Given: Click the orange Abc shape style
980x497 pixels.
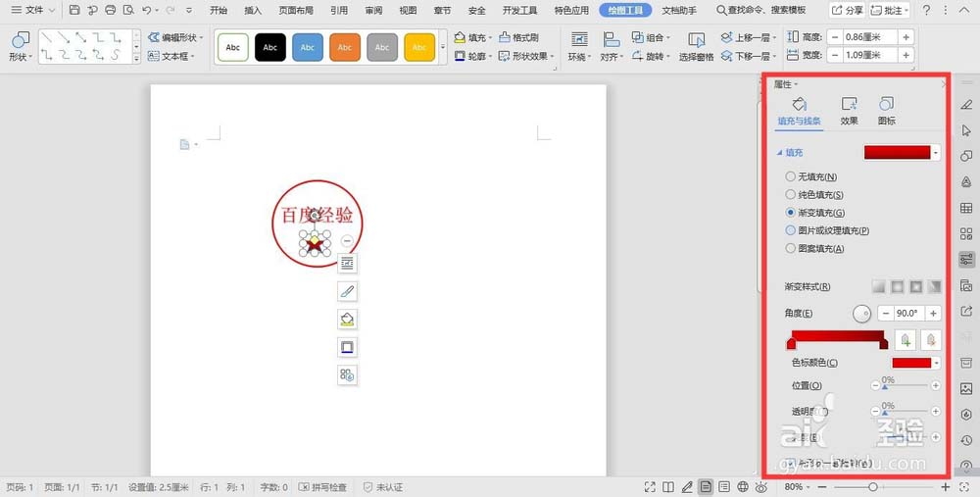Looking at the screenshot, I should [x=345, y=47].
